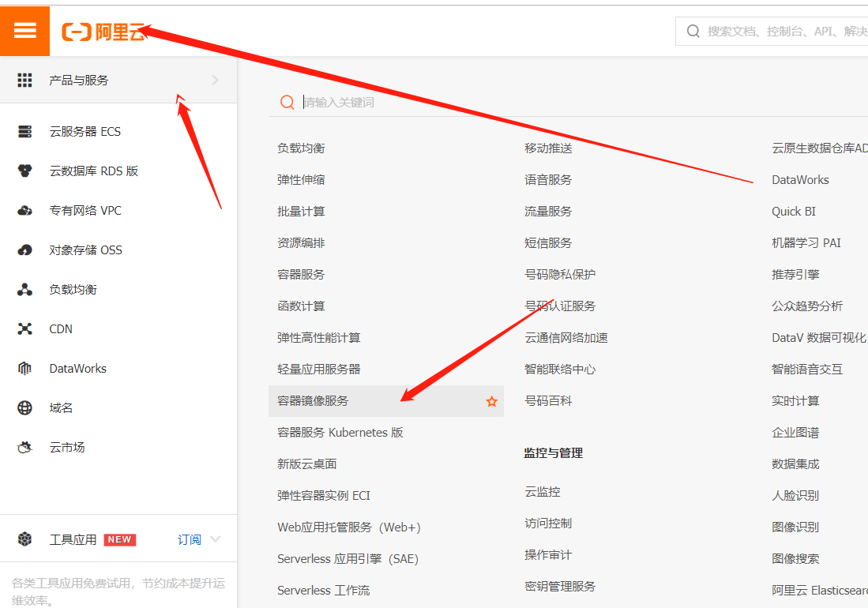Viewport: 868px width, 608px height.
Task: Click the OSS object storage icon
Action: (x=25, y=250)
